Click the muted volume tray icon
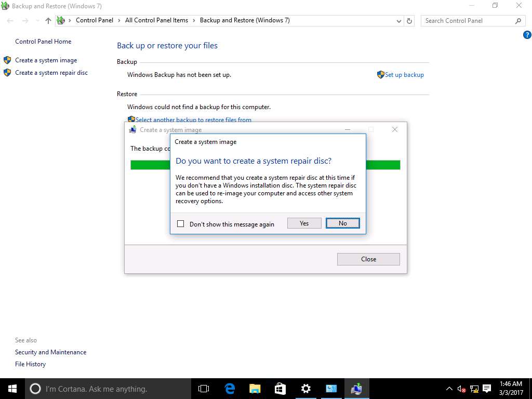This screenshot has height=399, width=532. tap(462, 389)
